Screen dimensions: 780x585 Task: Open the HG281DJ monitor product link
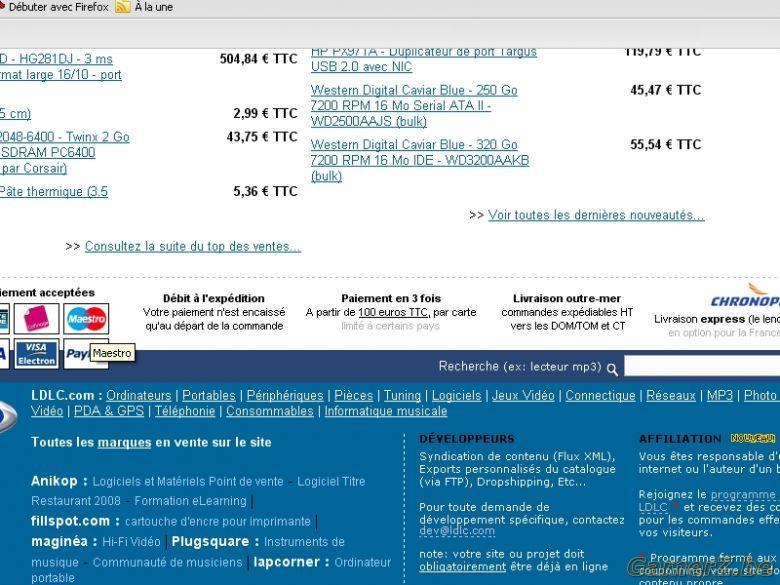(61, 67)
